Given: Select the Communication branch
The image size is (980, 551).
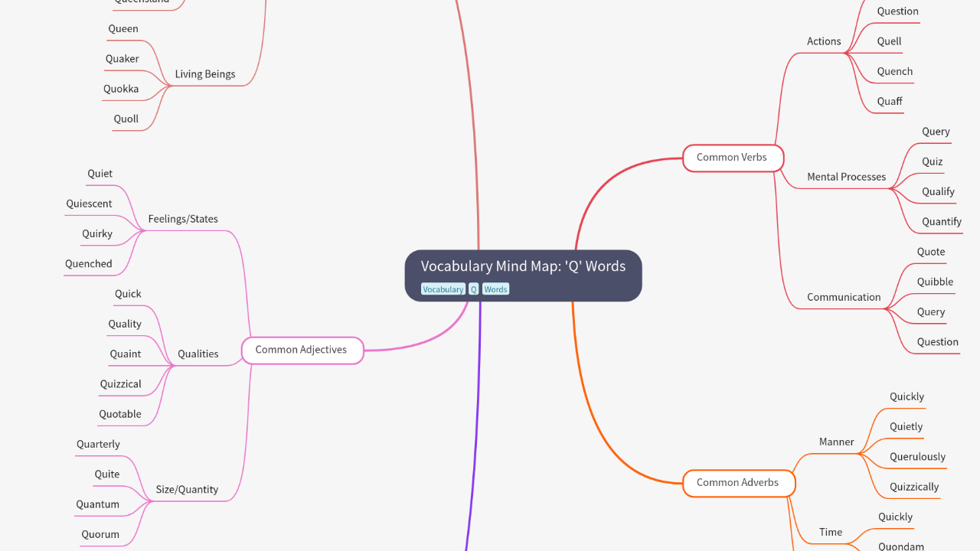Looking at the screenshot, I should [x=844, y=297].
